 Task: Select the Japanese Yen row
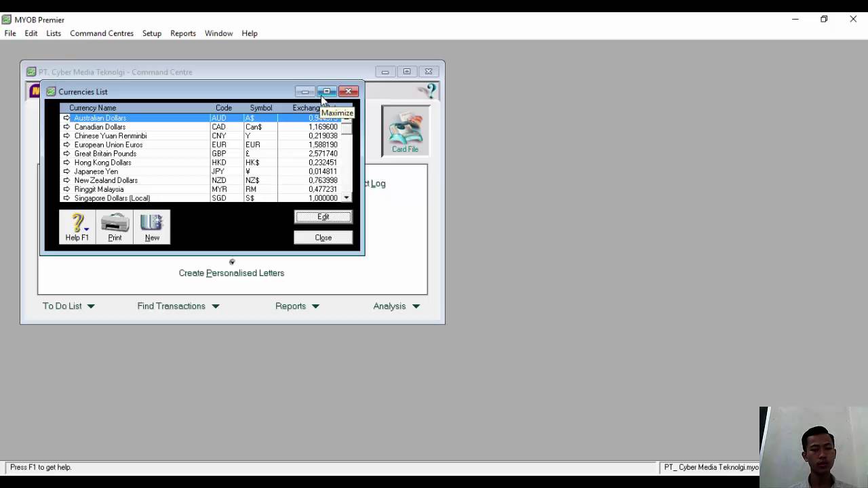pyautogui.click(x=200, y=171)
